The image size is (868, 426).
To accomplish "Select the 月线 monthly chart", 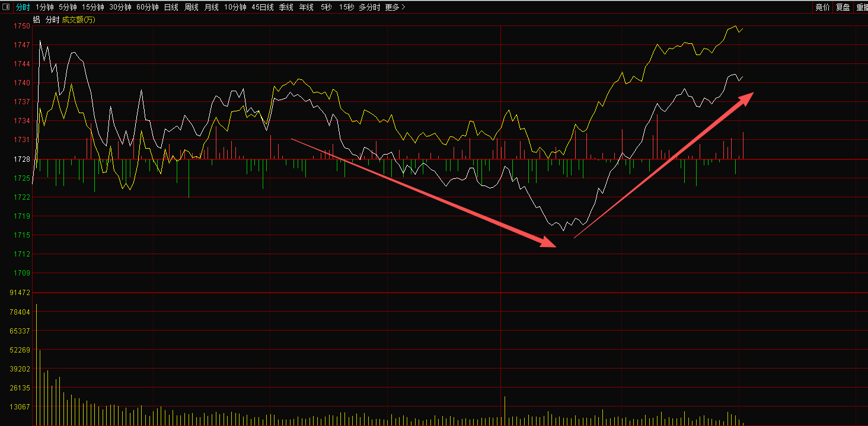I will 211,7.
